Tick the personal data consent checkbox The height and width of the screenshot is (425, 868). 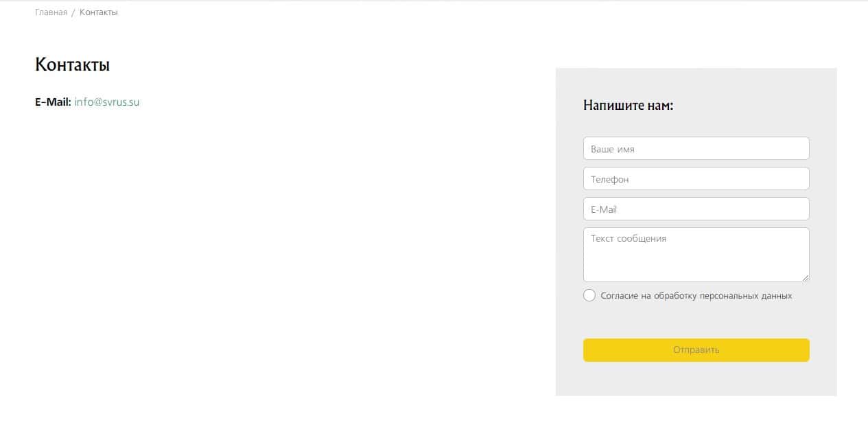[589, 295]
